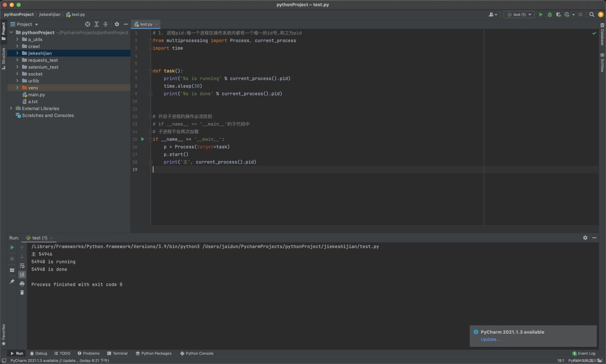This screenshot has width=606, height=364.
Task: Close the test (1) run tab
Action: [x=51, y=238]
